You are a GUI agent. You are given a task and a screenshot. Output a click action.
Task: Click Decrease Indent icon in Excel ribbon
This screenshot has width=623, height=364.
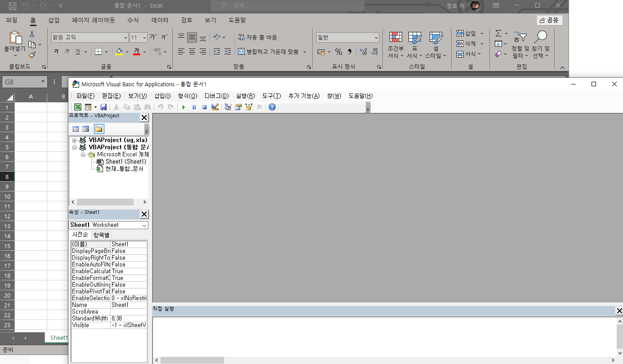[217, 52]
